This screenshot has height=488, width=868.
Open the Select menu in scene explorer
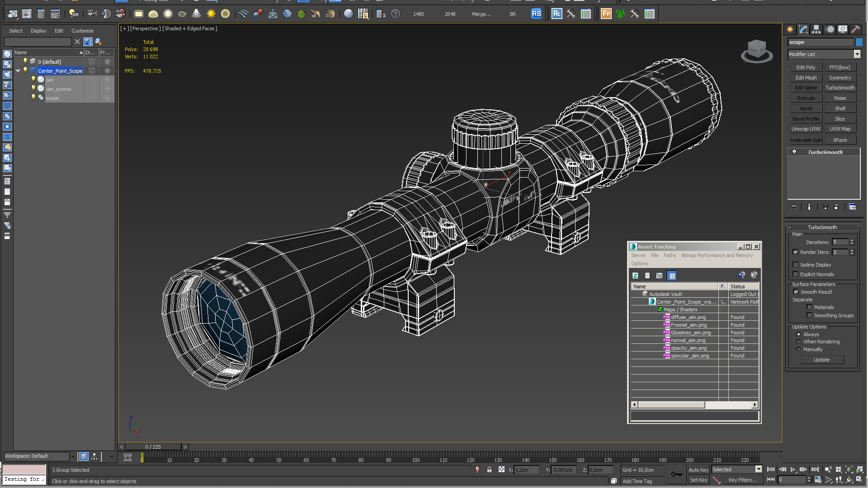15,31
